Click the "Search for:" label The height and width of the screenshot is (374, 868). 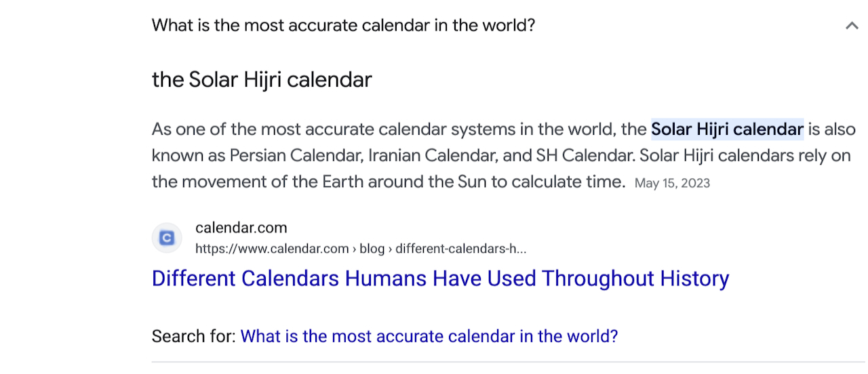(x=194, y=336)
